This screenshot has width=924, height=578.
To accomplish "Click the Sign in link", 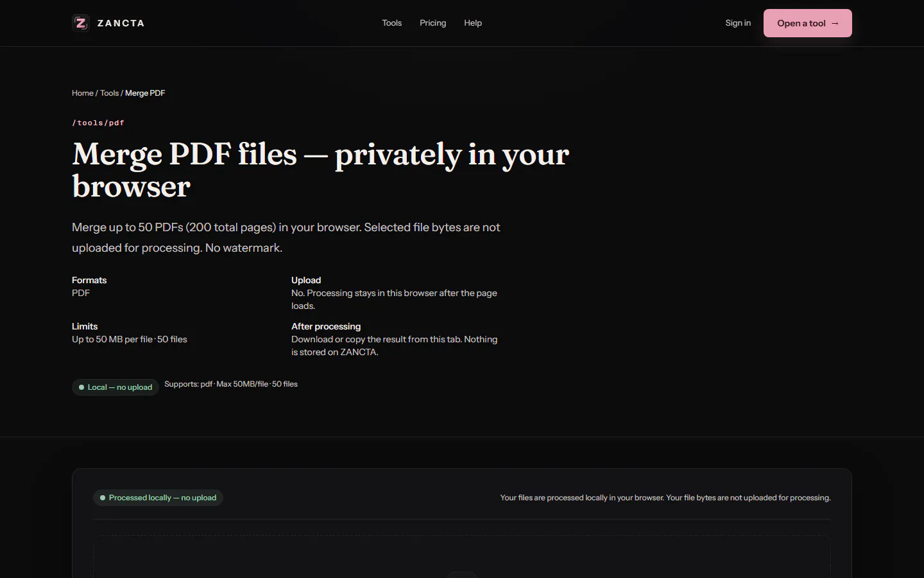I will pyautogui.click(x=738, y=23).
